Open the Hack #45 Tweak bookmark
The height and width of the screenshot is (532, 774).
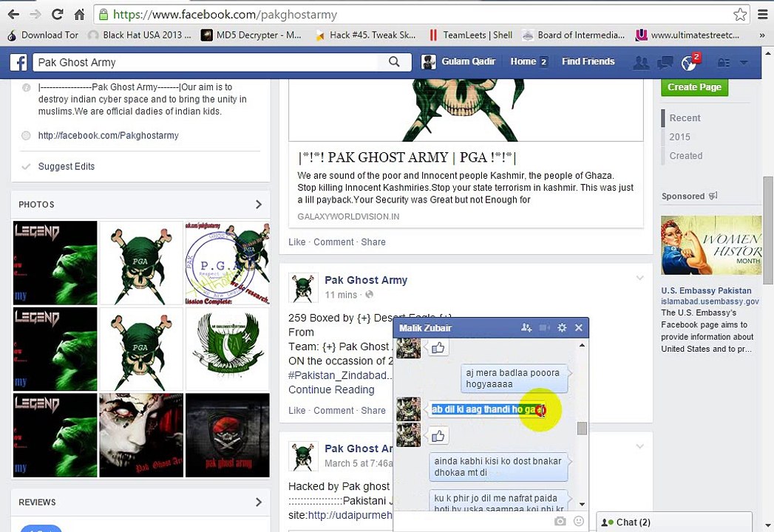pyautogui.click(x=365, y=35)
